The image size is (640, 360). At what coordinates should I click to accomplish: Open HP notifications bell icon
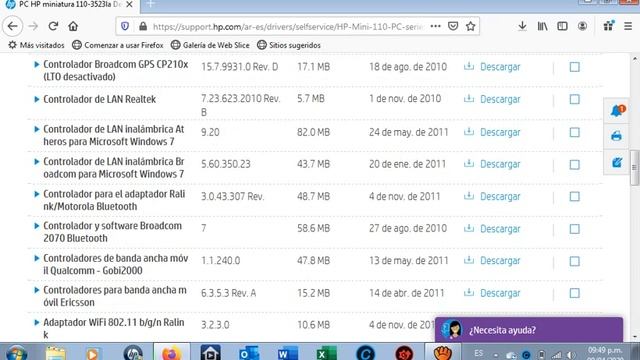click(x=617, y=110)
